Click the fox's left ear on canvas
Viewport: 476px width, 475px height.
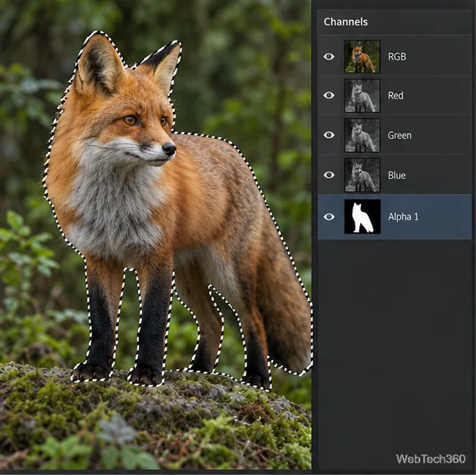pos(99,64)
